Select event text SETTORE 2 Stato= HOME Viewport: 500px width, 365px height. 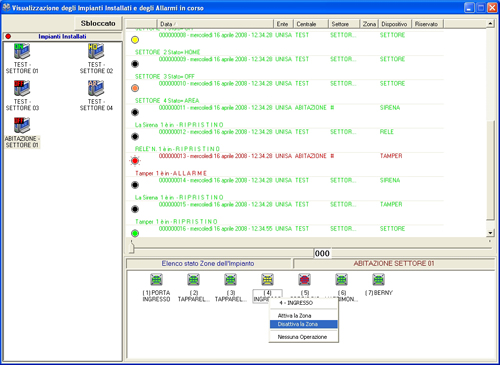pyautogui.click(x=167, y=52)
